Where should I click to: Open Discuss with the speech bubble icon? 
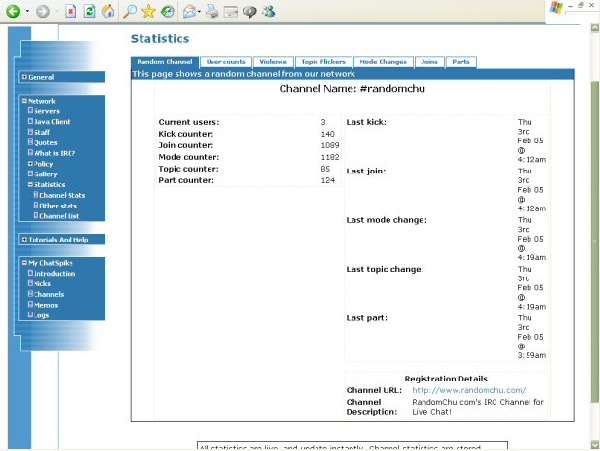coord(249,12)
